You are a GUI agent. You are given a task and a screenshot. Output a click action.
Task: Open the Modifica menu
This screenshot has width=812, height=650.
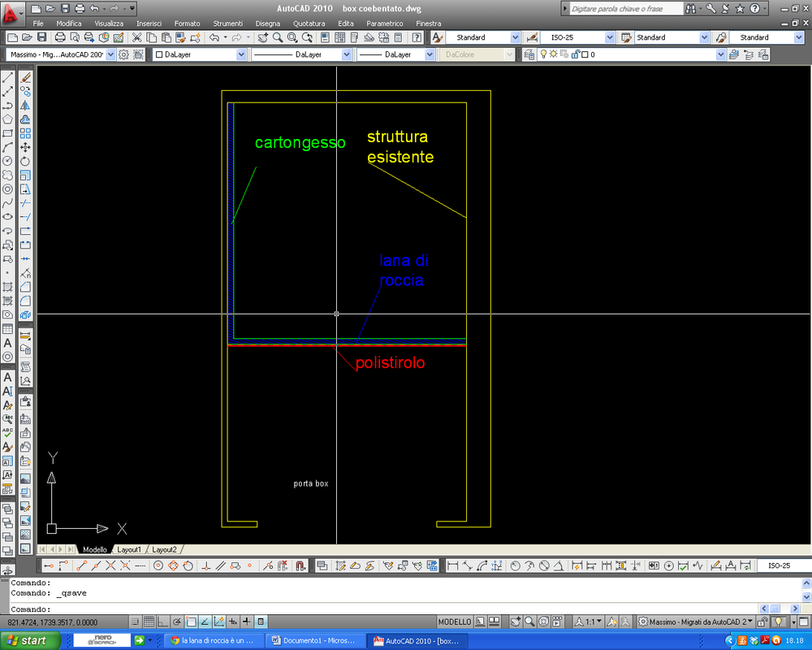[x=69, y=24]
